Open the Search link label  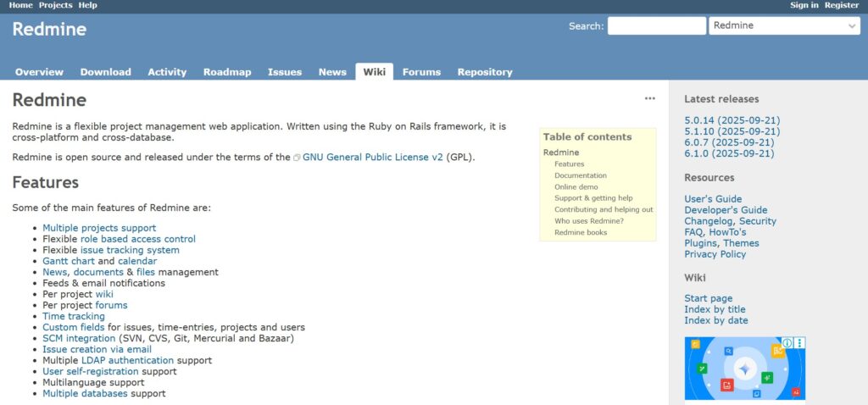(585, 26)
